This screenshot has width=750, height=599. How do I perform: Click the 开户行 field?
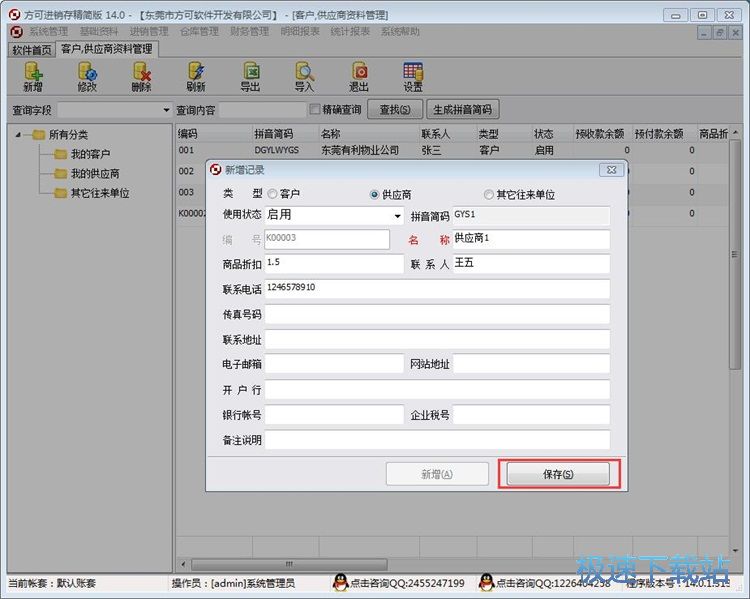click(x=437, y=389)
